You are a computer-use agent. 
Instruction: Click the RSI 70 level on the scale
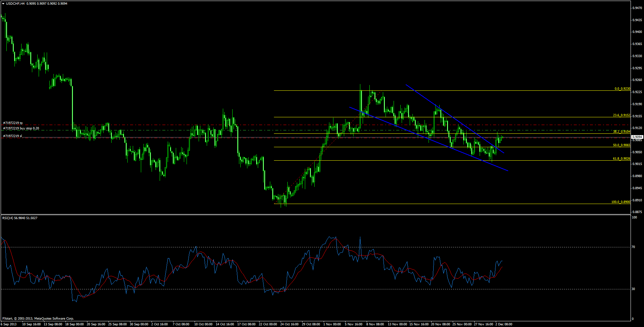(634, 247)
